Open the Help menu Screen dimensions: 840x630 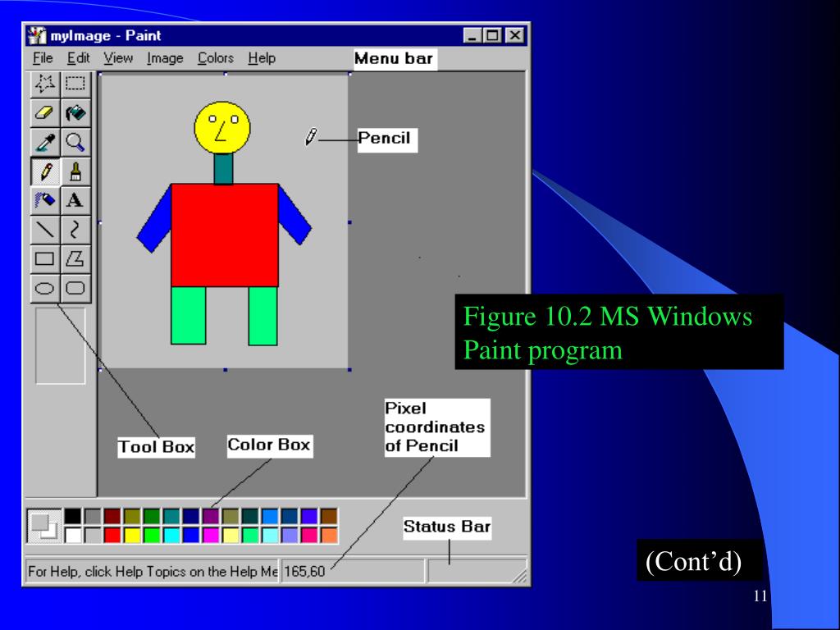(x=262, y=58)
